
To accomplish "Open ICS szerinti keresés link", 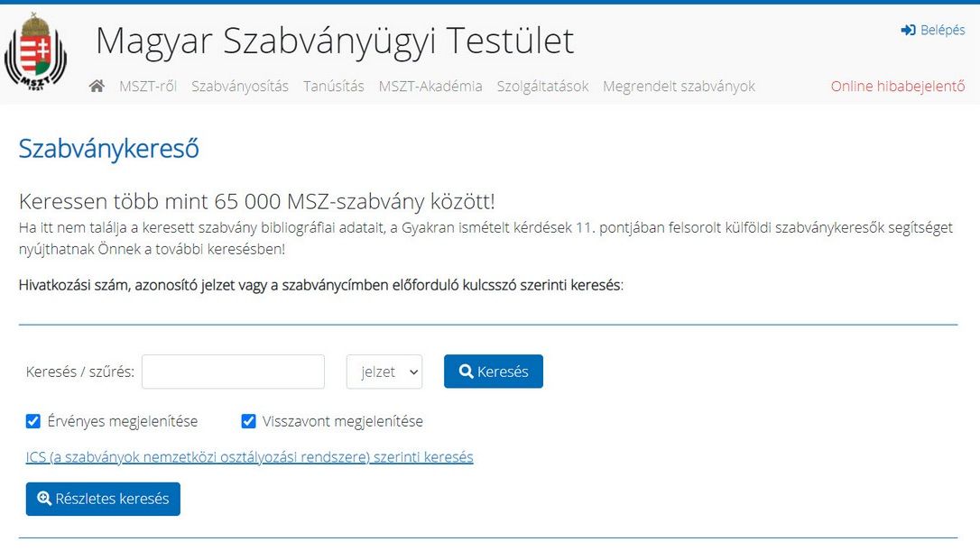I will point(249,457).
